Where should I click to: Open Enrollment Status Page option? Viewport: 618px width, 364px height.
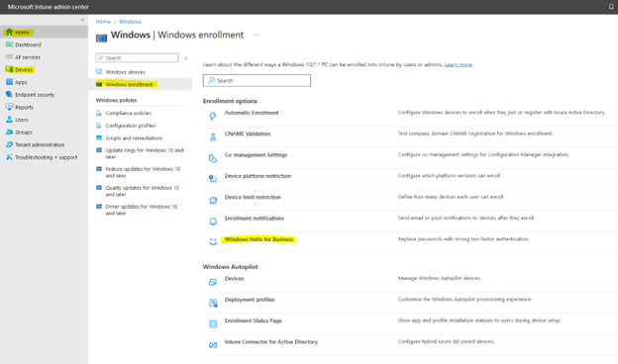pyautogui.click(x=253, y=320)
